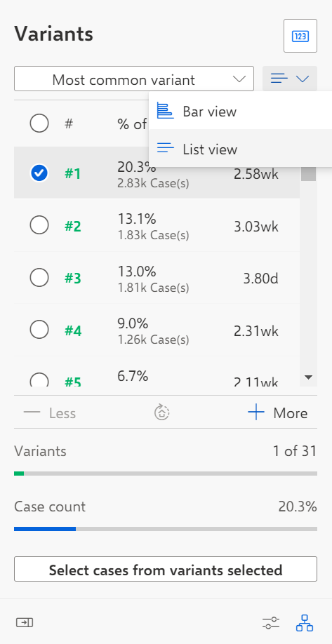
Task: Click the minus icon next to Less
Action: 32,412
